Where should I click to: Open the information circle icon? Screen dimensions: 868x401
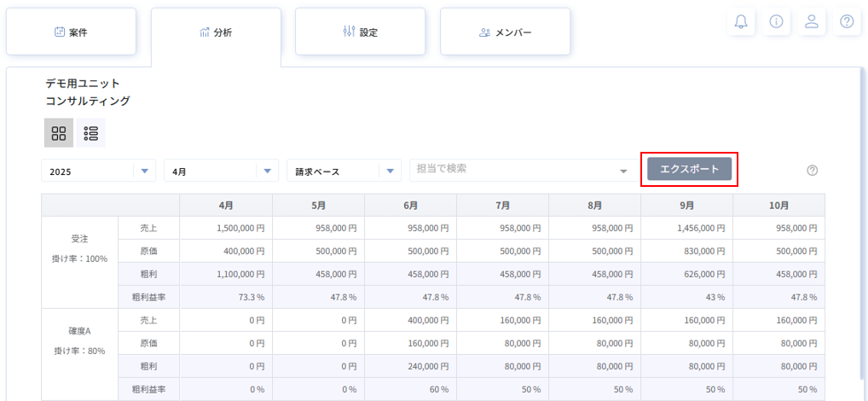click(x=776, y=22)
